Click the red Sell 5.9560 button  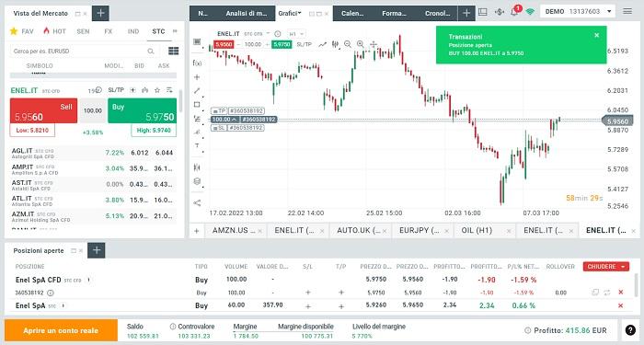(43, 111)
